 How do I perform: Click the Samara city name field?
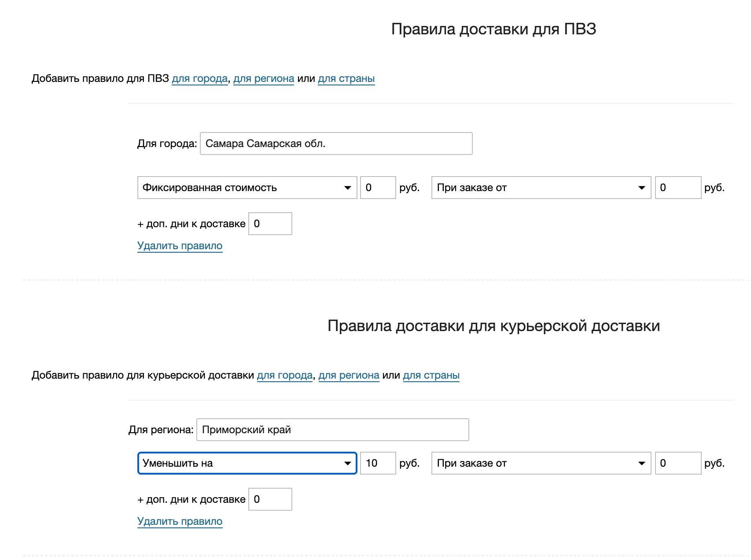[336, 144]
